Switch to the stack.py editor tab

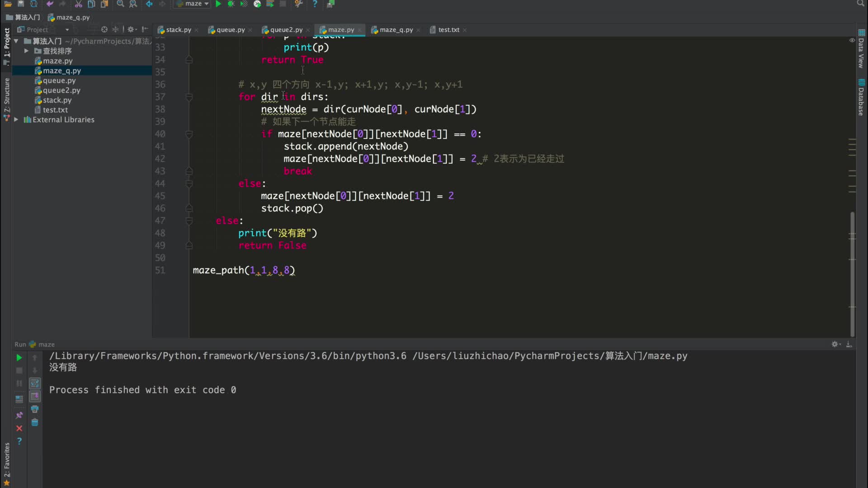pos(178,30)
